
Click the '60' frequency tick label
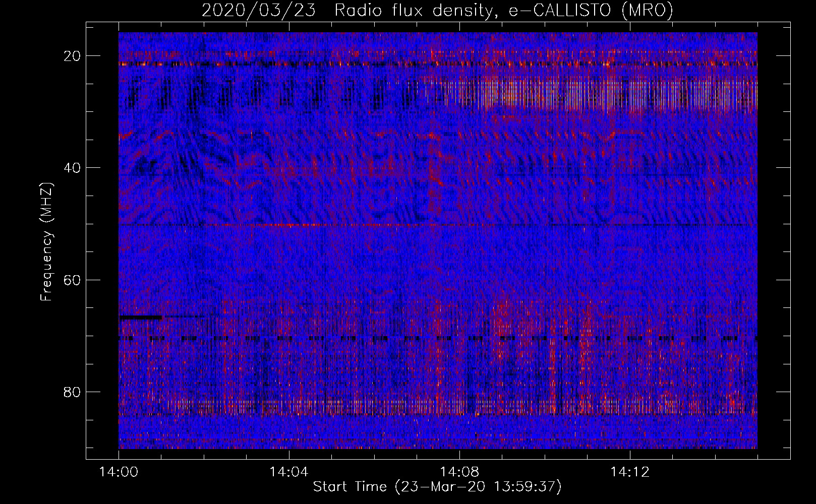point(73,280)
